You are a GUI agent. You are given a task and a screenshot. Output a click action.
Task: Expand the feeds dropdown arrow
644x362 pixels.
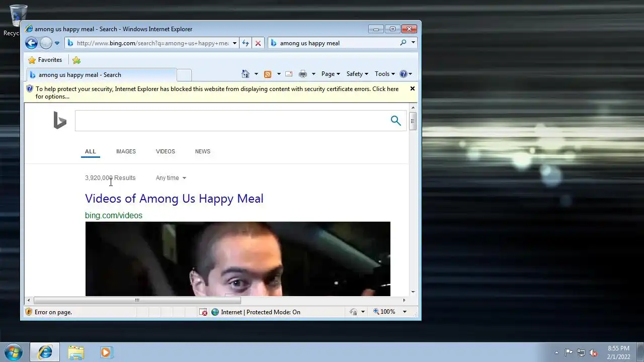279,74
